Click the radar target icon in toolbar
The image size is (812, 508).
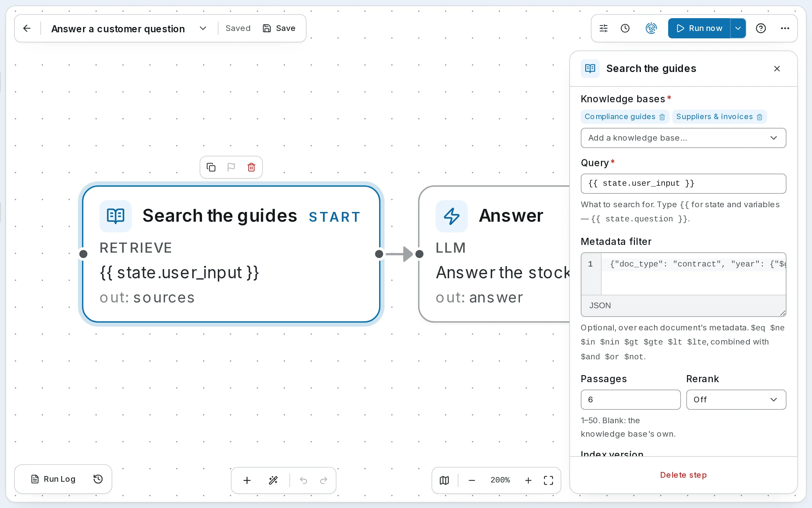coord(651,28)
